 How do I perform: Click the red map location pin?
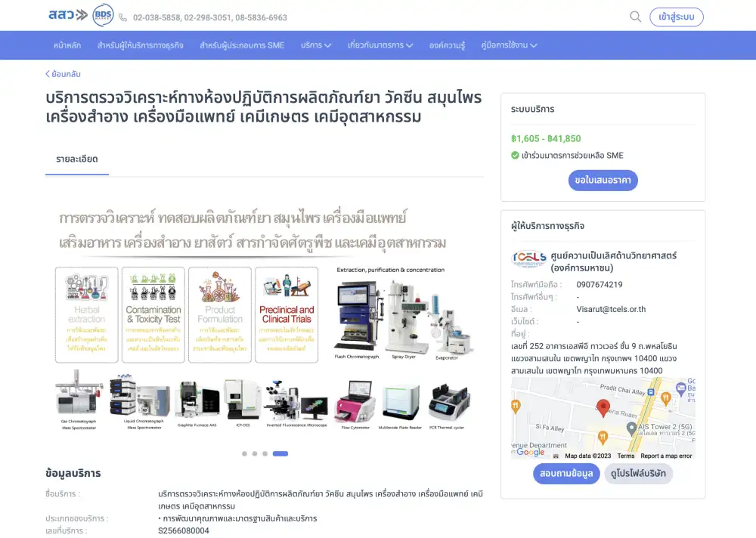[603, 408]
